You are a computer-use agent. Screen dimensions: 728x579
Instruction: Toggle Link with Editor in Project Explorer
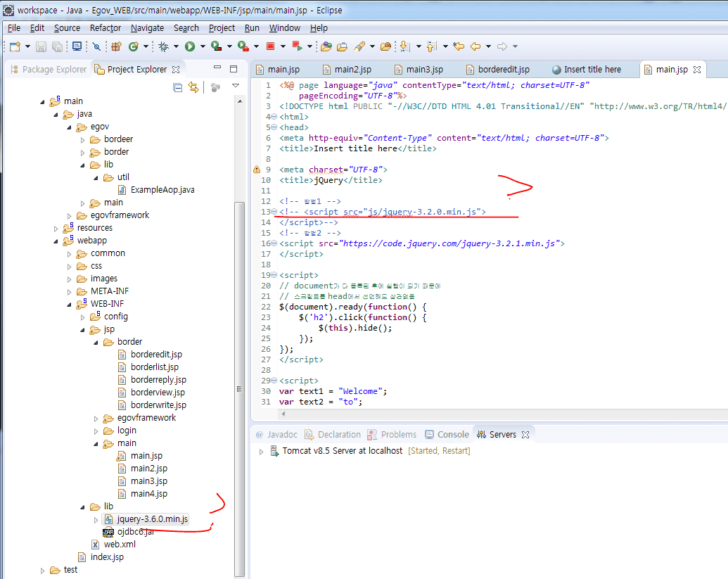[193, 87]
